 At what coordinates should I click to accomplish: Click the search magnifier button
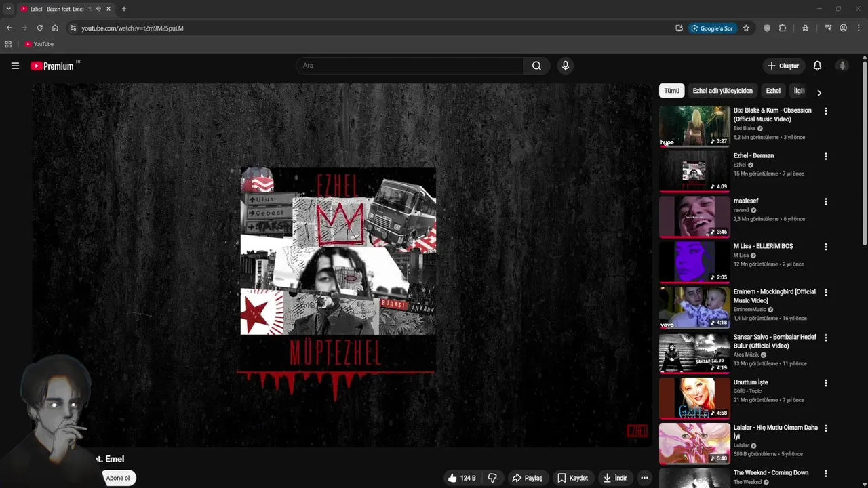(536, 66)
